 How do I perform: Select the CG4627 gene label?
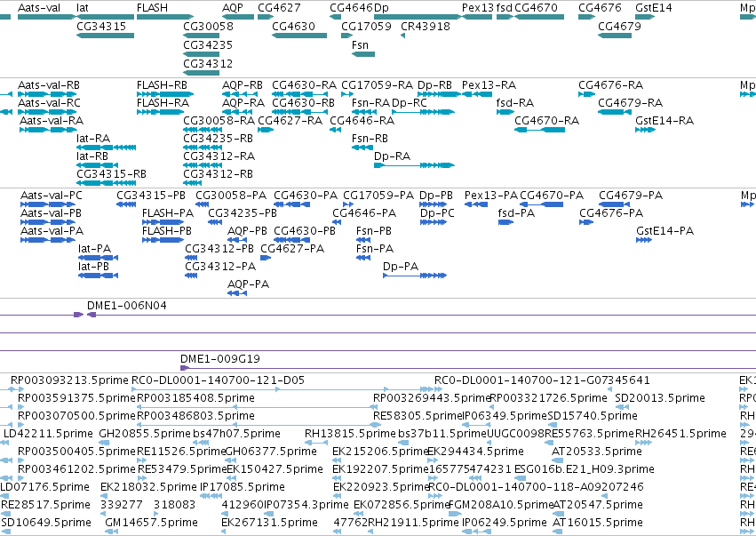click(279, 8)
